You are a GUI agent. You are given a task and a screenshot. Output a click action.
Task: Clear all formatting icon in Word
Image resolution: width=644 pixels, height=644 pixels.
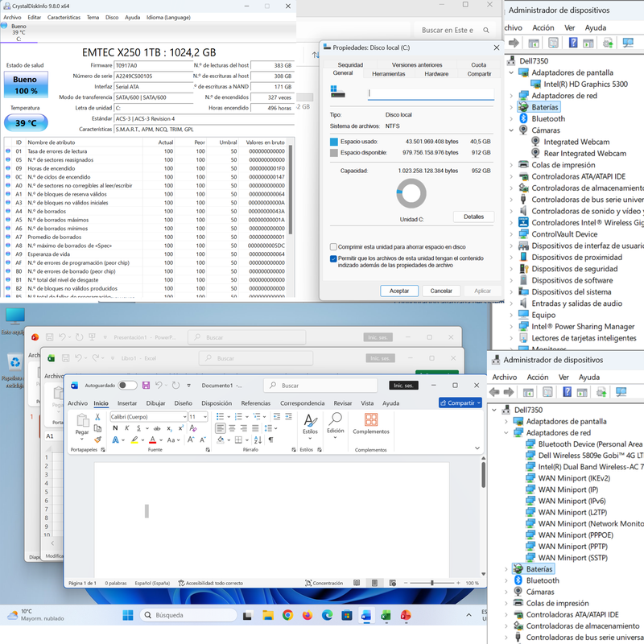coord(193,428)
